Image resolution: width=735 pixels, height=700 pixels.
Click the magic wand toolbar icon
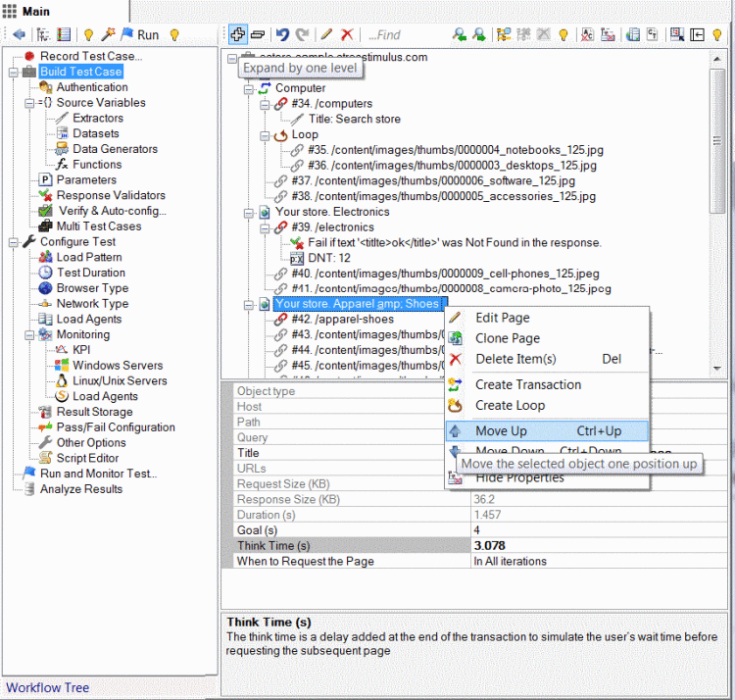(108, 34)
